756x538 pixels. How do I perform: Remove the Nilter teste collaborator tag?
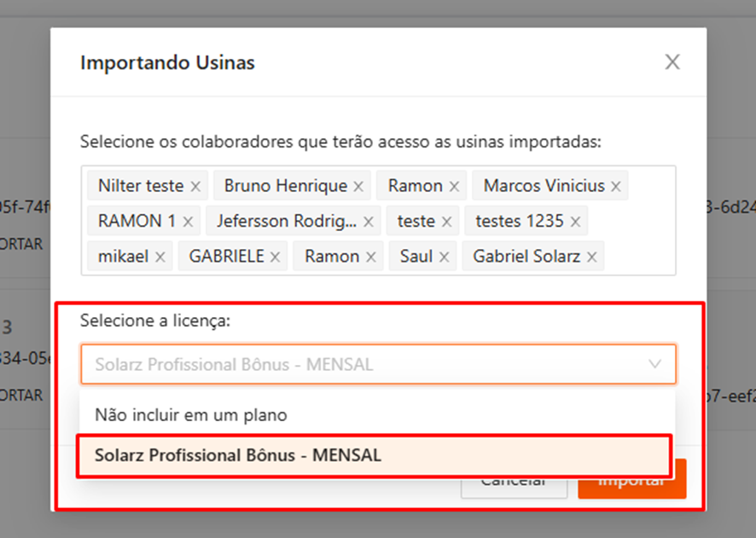click(x=195, y=186)
